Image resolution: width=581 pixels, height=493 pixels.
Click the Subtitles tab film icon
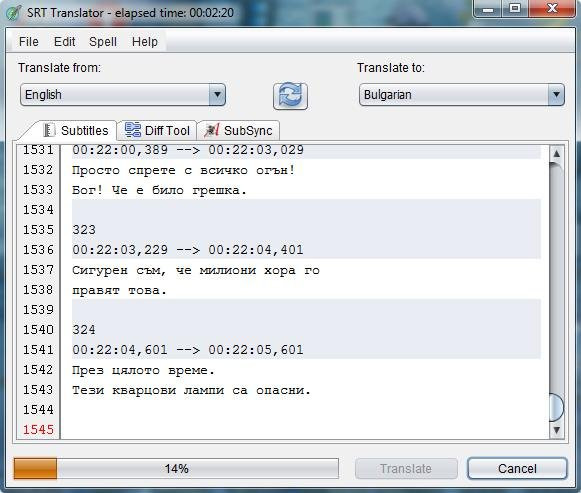49,130
